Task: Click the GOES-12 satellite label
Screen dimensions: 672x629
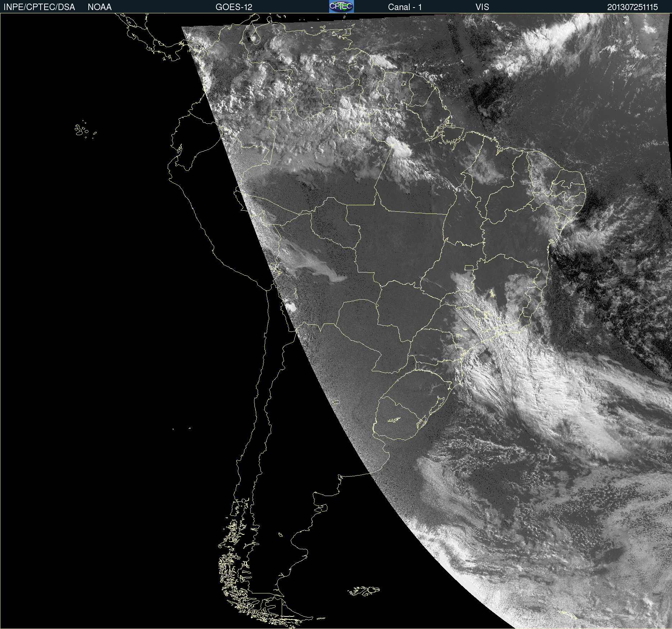Action: coord(234,7)
